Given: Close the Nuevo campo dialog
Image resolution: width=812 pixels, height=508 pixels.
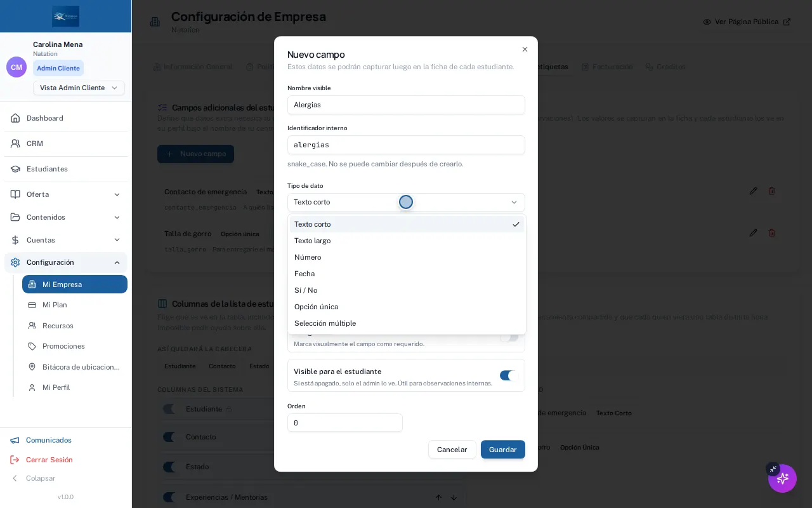Looking at the screenshot, I should 525,50.
